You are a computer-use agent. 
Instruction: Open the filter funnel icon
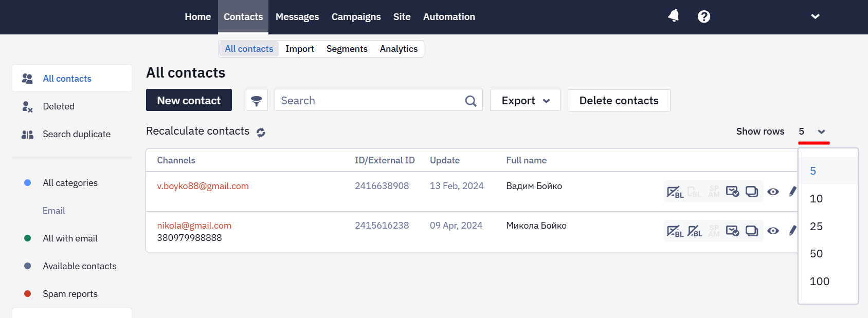coord(257,100)
